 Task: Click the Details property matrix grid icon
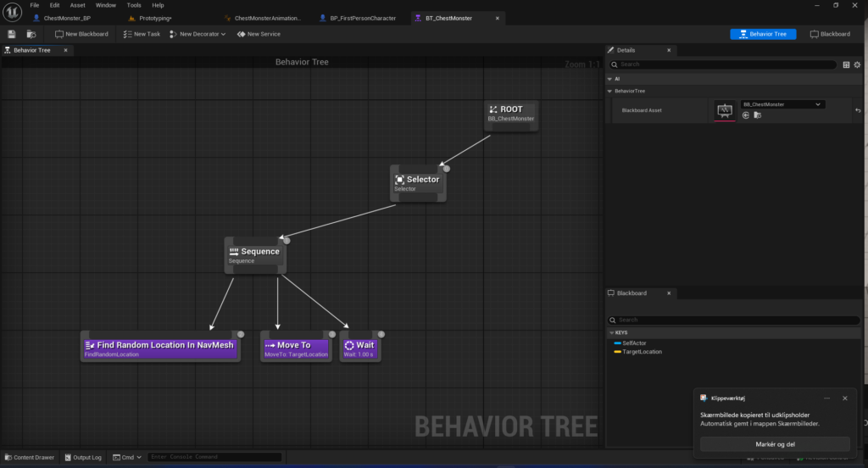coord(845,64)
